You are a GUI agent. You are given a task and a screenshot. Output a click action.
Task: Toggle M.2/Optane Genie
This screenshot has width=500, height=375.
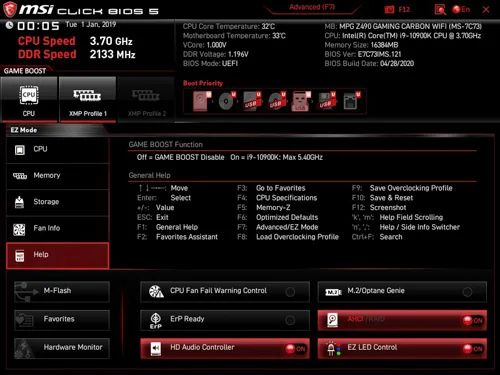(x=402, y=291)
